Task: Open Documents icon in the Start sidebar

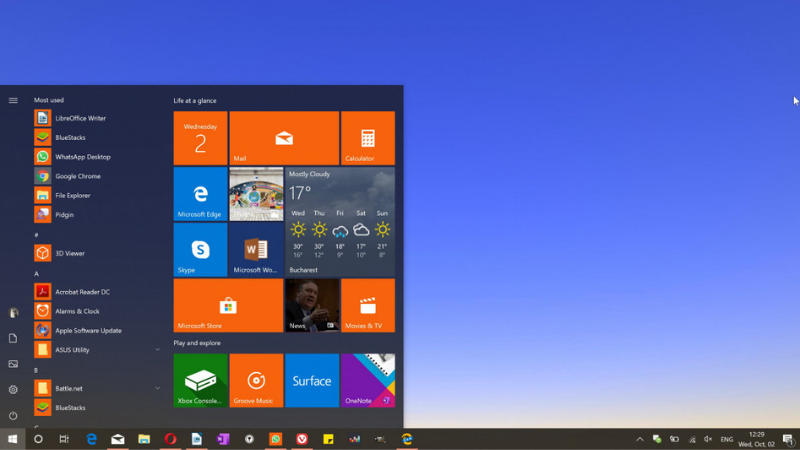Action: click(x=13, y=338)
